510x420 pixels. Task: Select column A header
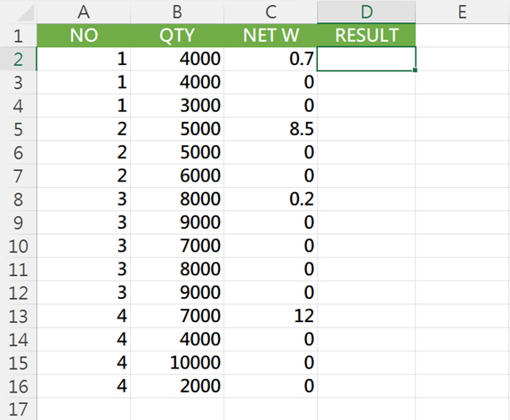(x=84, y=12)
